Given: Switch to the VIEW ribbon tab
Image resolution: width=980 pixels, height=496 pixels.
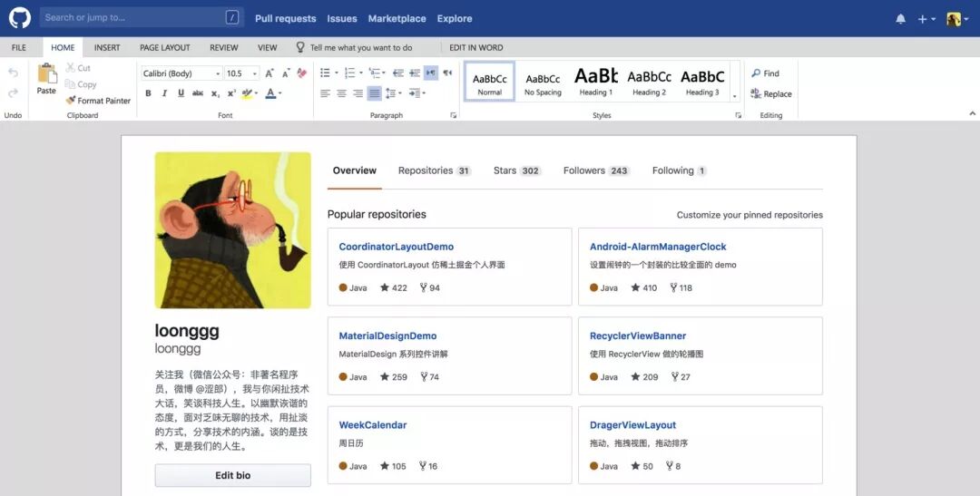Looking at the screenshot, I should pyautogui.click(x=268, y=47).
